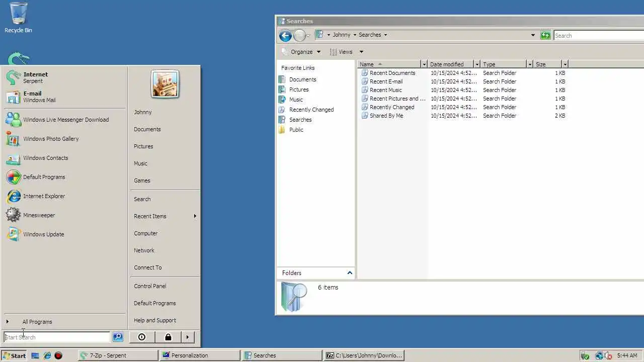The height and width of the screenshot is (362, 644).
Task: Open the Recycle Bin desktop icon
Action: tap(18, 18)
